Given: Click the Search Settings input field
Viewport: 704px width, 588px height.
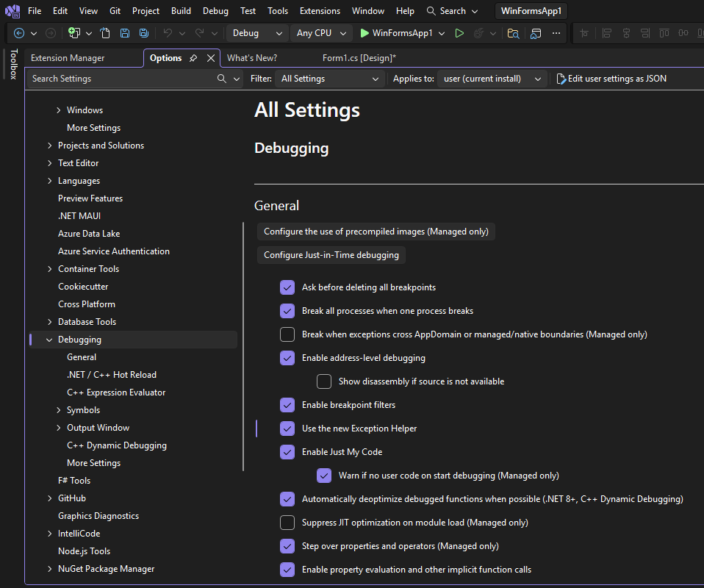Looking at the screenshot, I should point(121,79).
